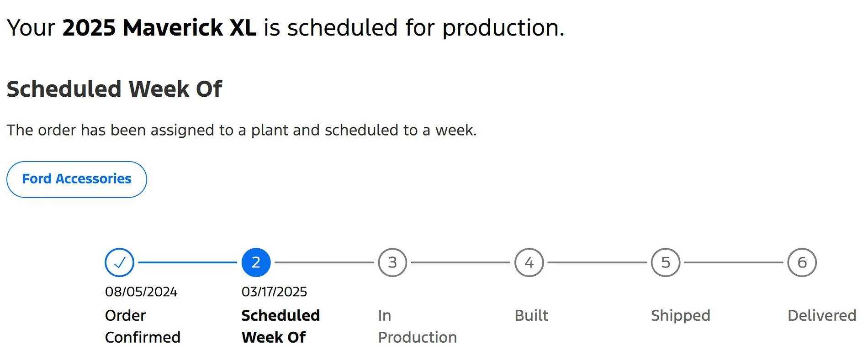The image size is (868, 361).
Task: Click the Scheduled Week Of step label
Action: tap(281, 326)
